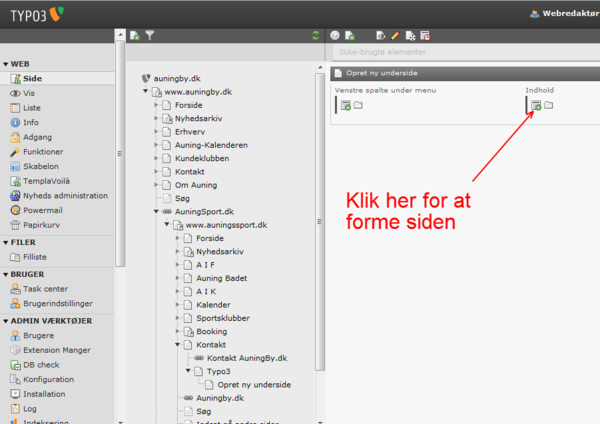The height and width of the screenshot is (424, 600).
Task: Select the Sportsklubber page
Action: pos(223,318)
